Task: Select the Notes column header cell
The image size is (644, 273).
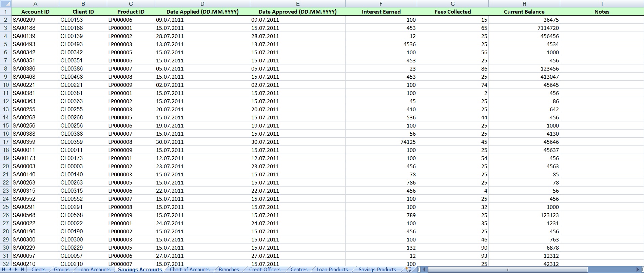Action: tap(602, 12)
